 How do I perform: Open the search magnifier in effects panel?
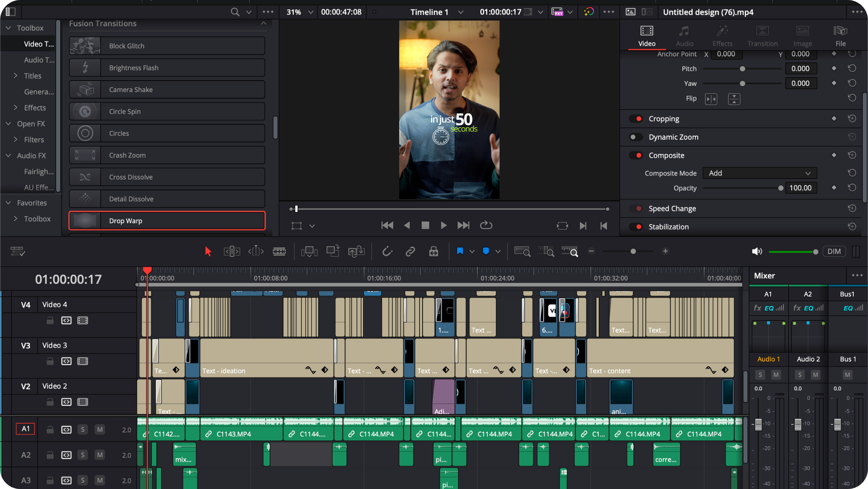[235, 12]
